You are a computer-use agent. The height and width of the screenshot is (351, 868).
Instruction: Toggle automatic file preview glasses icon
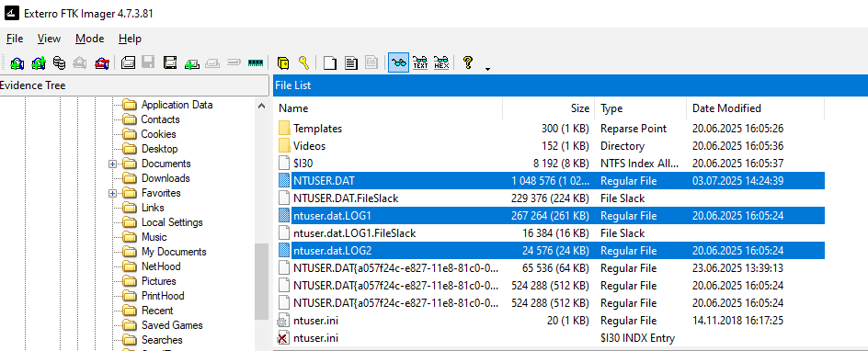tap(398, 63)
